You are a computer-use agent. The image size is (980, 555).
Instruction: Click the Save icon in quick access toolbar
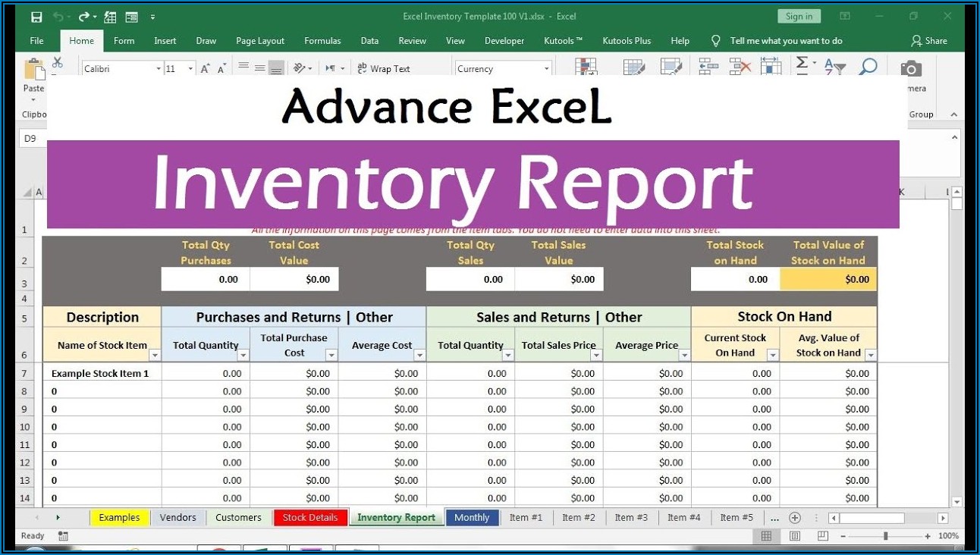point(36,16)
